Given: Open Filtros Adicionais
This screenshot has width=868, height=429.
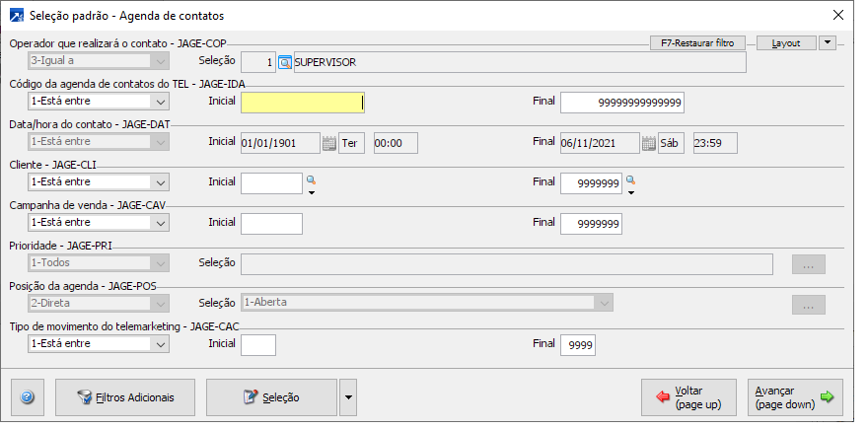Looking at the screenshot, I should [x=125, y=397].
